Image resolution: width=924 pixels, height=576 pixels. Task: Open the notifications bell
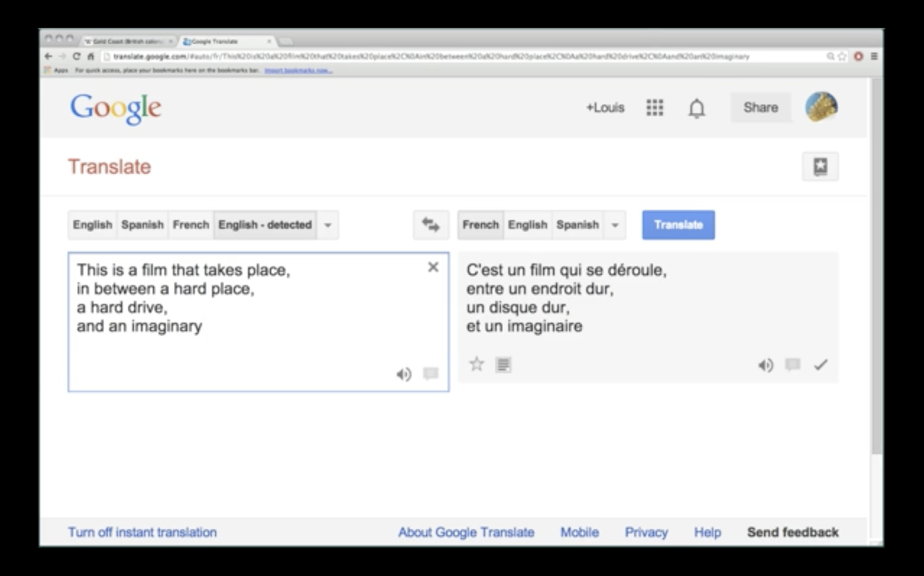point(696,108)
